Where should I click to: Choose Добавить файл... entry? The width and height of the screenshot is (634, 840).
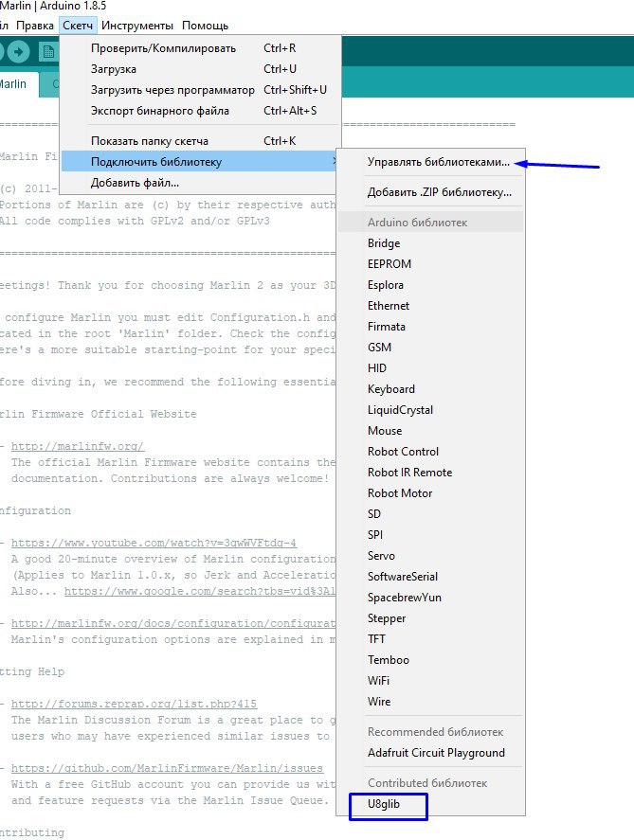[x=201, y=183]
